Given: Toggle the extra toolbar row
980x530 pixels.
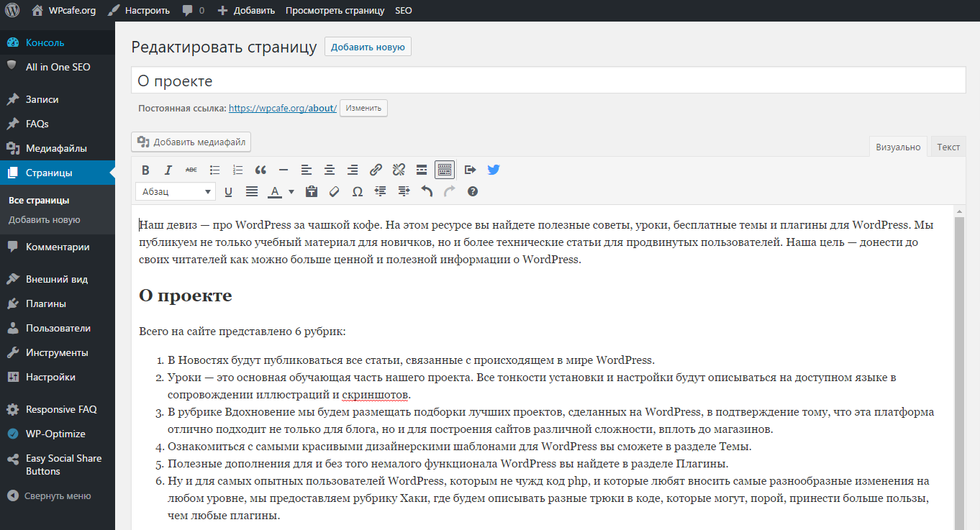Looking at the screenshot, I should [445, 170].
